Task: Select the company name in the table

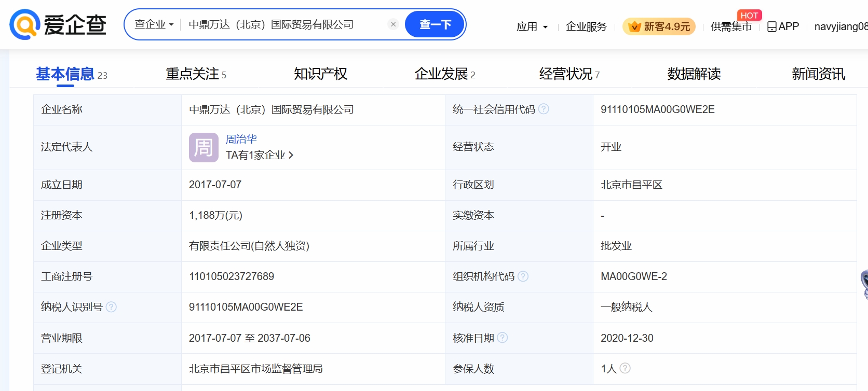Action: click(272, 109)
